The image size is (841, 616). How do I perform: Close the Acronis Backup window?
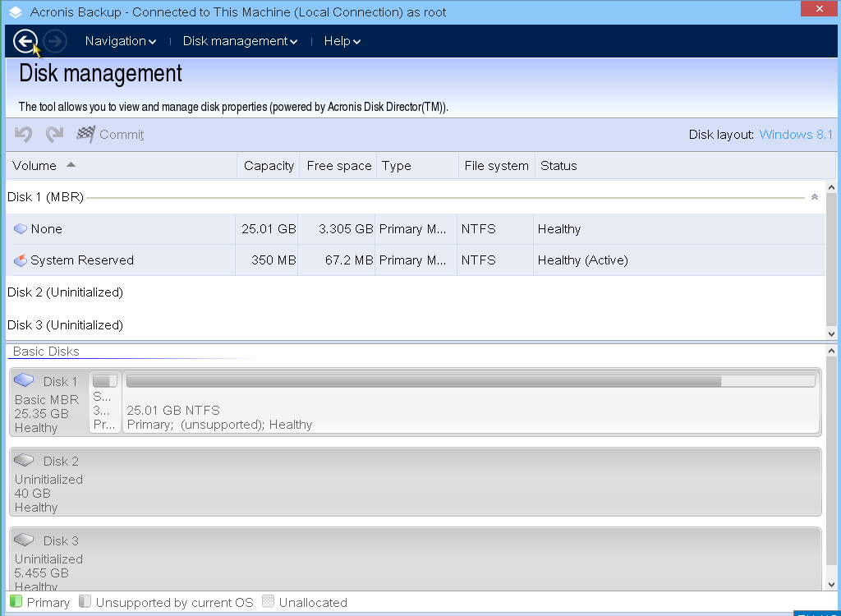[x=819, y=8]
